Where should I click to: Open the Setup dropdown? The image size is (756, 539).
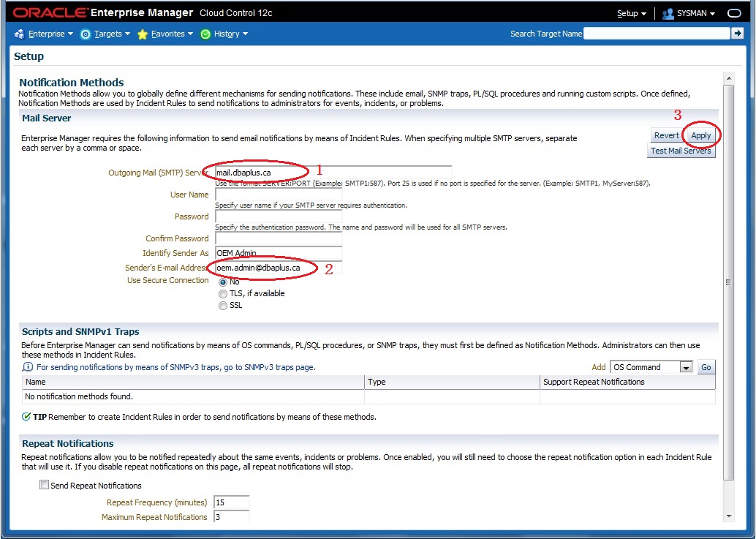click(630, 12)
